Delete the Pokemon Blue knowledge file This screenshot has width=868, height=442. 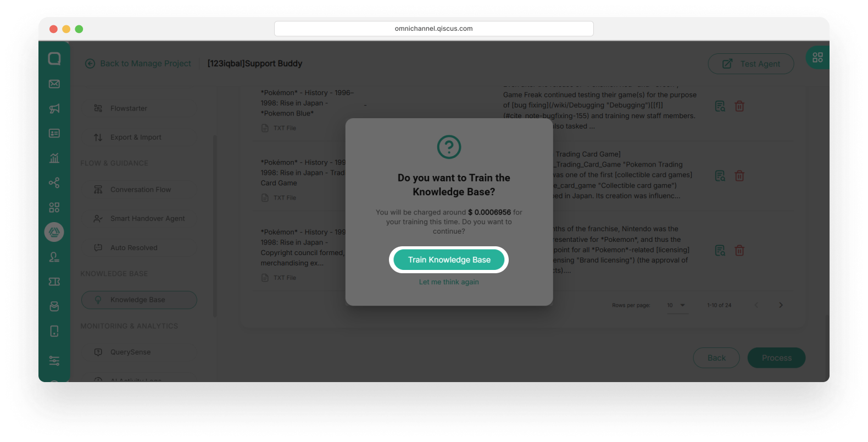740,106
